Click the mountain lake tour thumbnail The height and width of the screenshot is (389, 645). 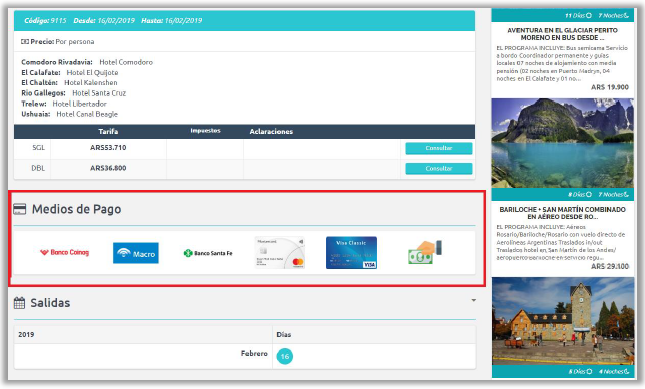pyautogui.click(x=562, y=143)
